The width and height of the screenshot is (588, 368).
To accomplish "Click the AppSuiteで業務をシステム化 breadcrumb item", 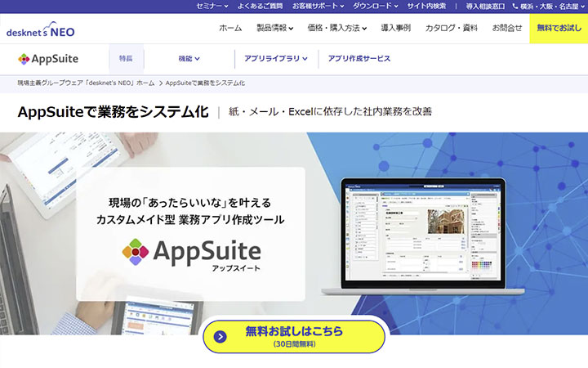I will (205, 83).
